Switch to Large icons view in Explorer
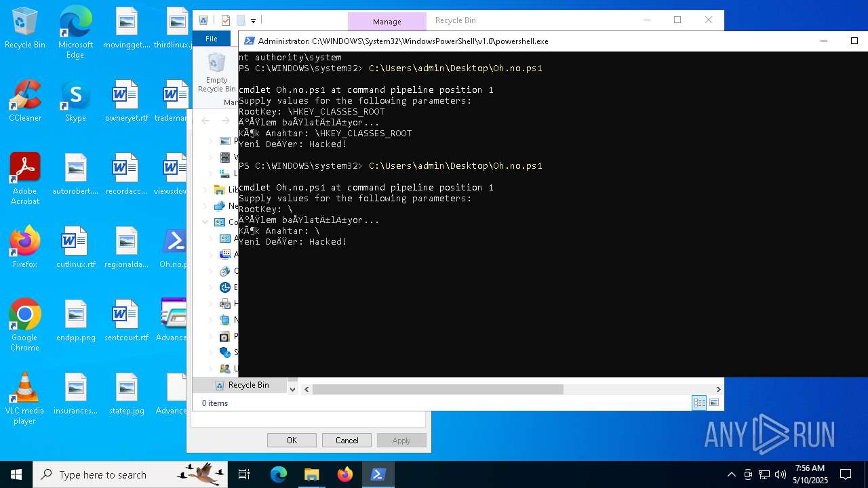The width and height of the screenshot is (868, 488). click(x=713, y=403)
